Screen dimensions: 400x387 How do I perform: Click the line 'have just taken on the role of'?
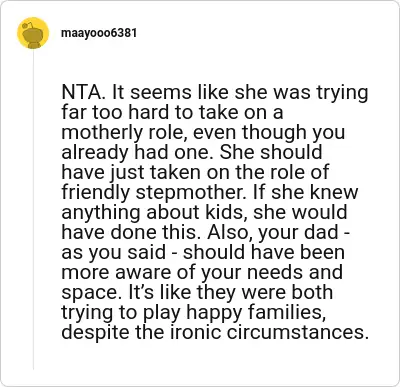point(195,172)
